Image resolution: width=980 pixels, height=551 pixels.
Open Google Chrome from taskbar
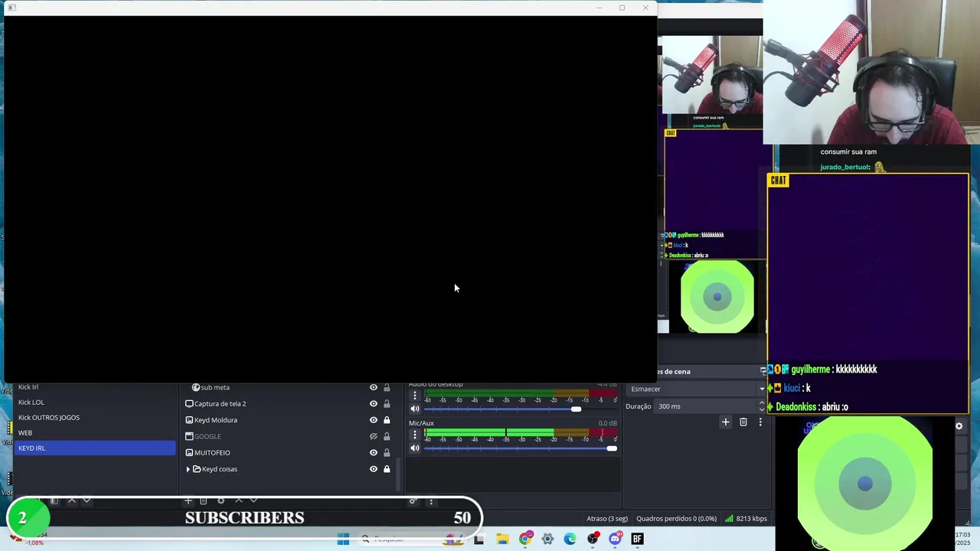[x=525, y=540]
